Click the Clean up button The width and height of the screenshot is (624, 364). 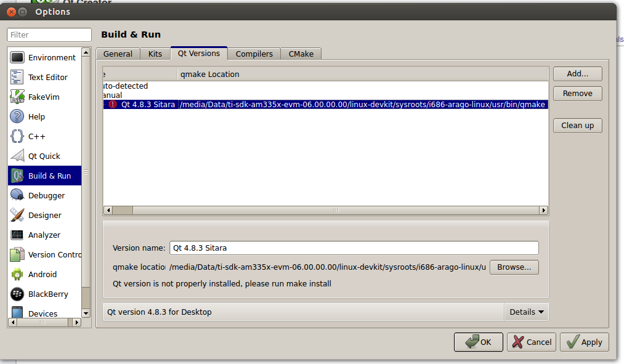[x=577, y=126]
